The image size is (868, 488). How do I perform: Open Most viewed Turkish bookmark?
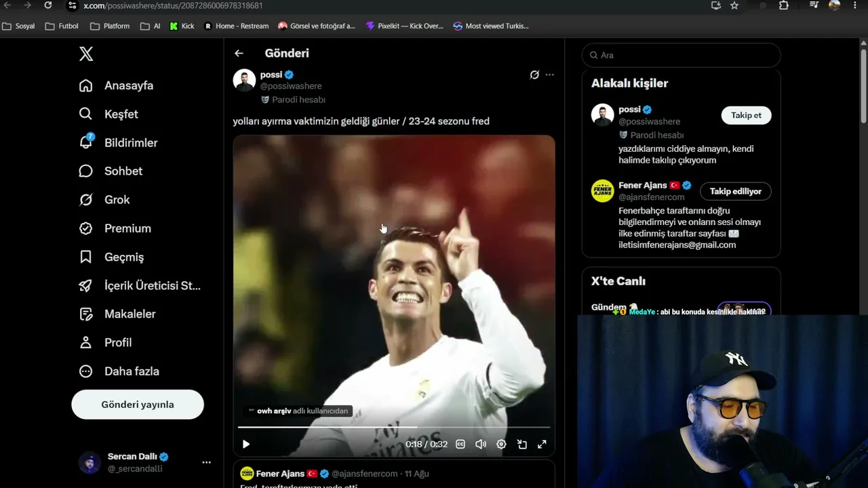pos(491,26)
